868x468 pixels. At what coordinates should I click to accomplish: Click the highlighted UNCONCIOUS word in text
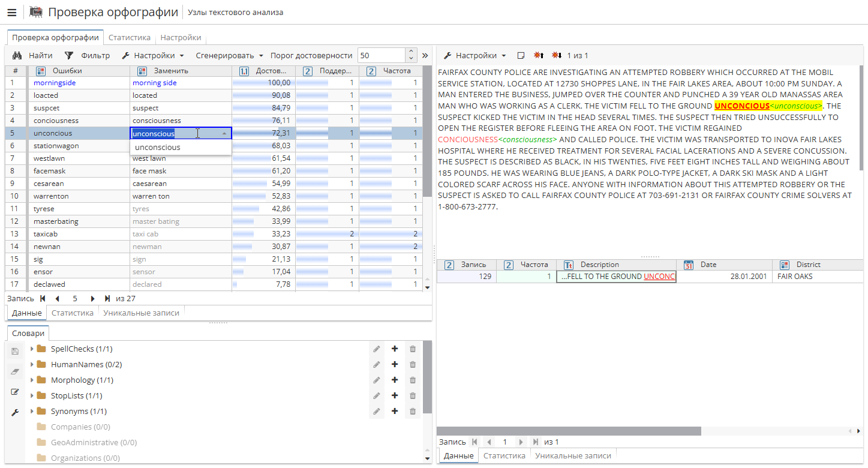[x=741, y=106]
